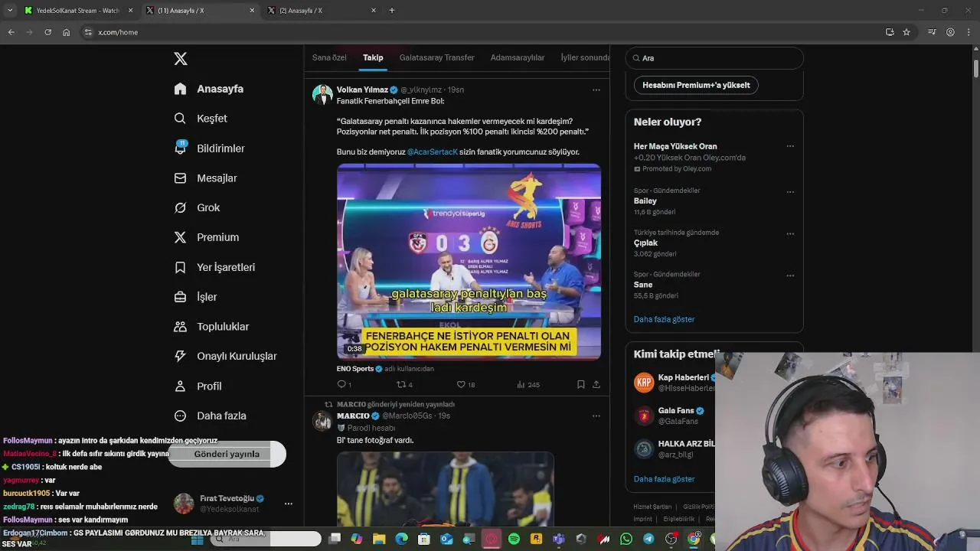The height and width of the screenshot is (551, 980).
Task: Open Çıplak trending topic
Action: pyautogui.click(x=645, y=243)
